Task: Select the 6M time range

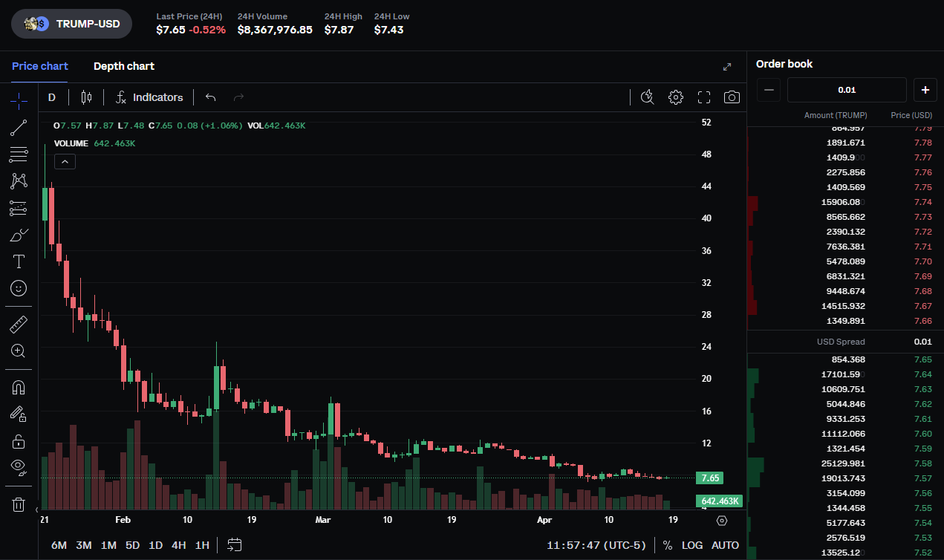Action: (x=59, y=545)
